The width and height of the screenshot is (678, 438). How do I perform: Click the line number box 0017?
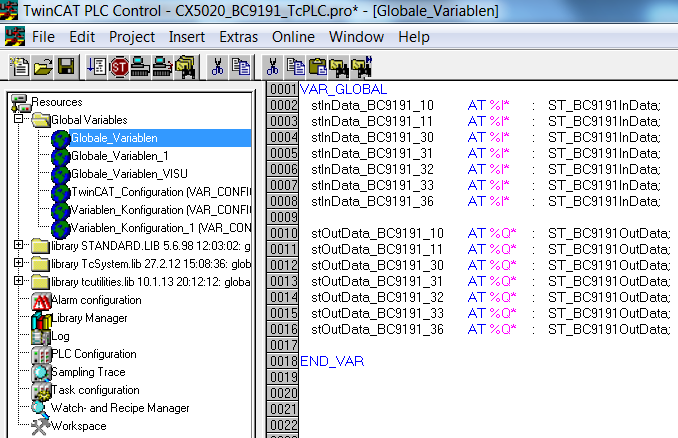(x=283, y=345)
